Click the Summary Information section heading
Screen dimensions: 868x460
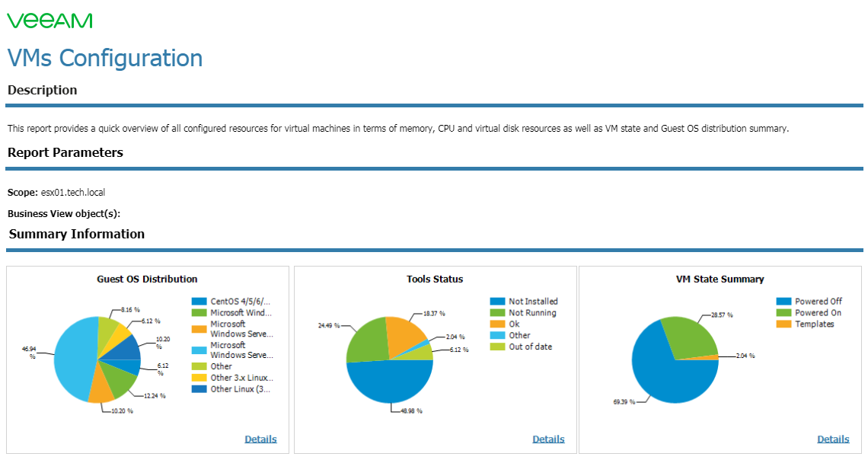pos(76,234)
